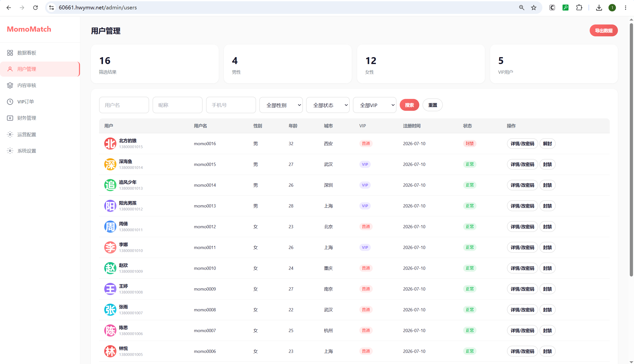Open the 数据看板 dashboard grid icon

click(10, 53)
